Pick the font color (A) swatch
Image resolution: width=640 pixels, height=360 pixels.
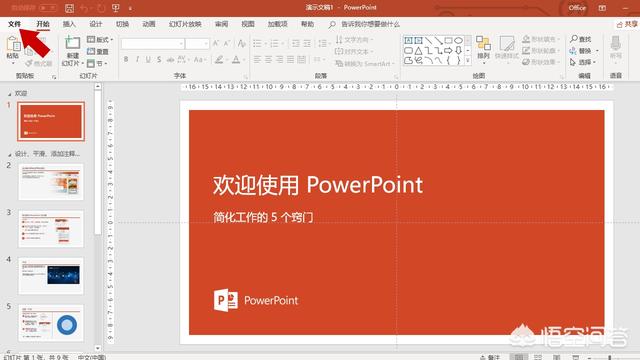(x=236, y=60)
